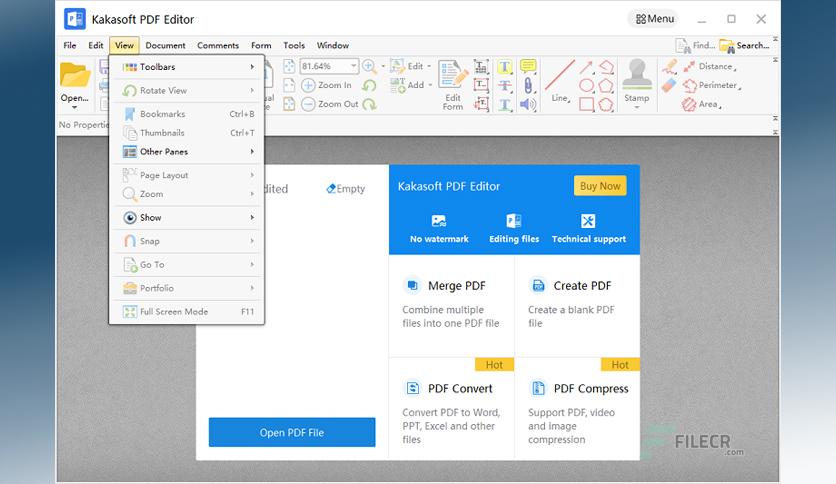The image size is (836, 484).
Task: Choose Thumbnails in View menu
Action: click(187, 133)
